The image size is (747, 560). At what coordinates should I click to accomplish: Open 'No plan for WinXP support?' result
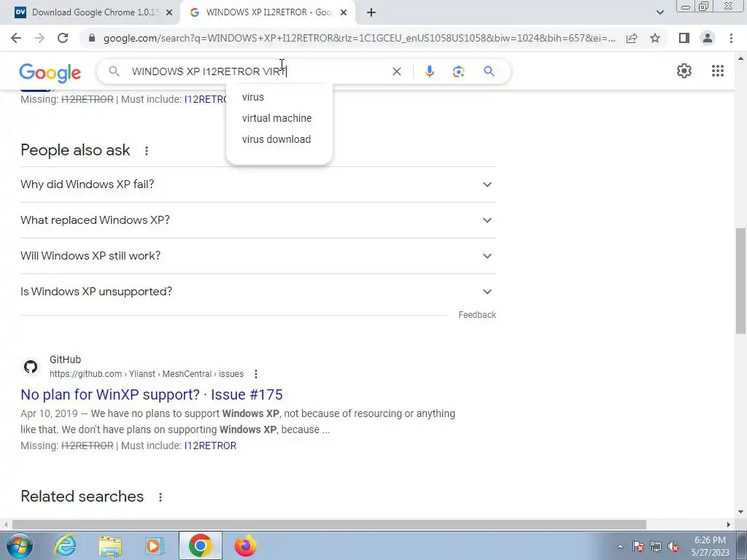[x=152, y=394]
